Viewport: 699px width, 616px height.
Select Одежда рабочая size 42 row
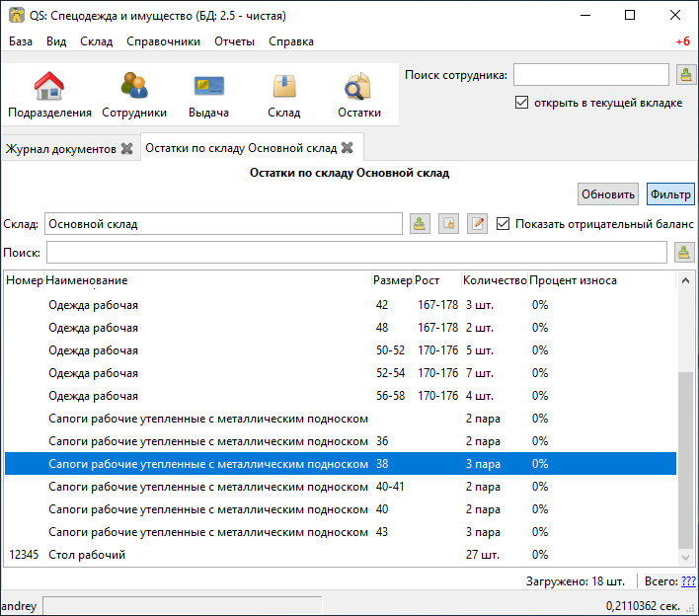click(x=341, y=305)
